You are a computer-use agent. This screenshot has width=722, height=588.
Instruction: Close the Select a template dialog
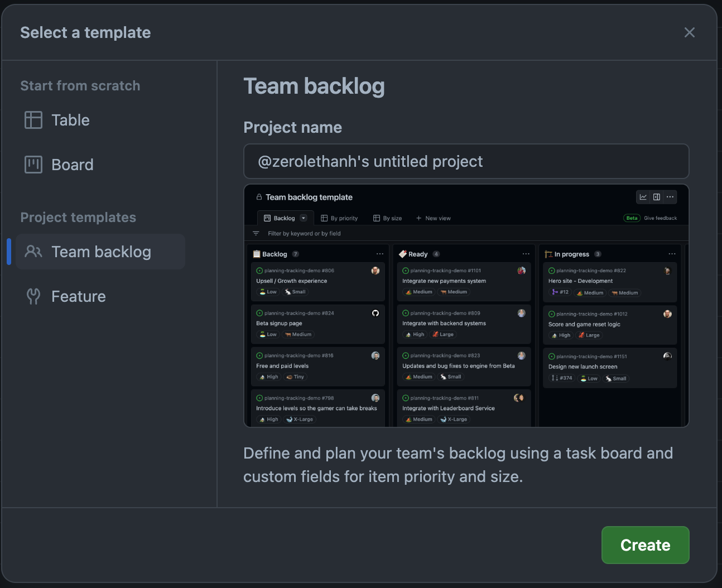tap(689, 32)
